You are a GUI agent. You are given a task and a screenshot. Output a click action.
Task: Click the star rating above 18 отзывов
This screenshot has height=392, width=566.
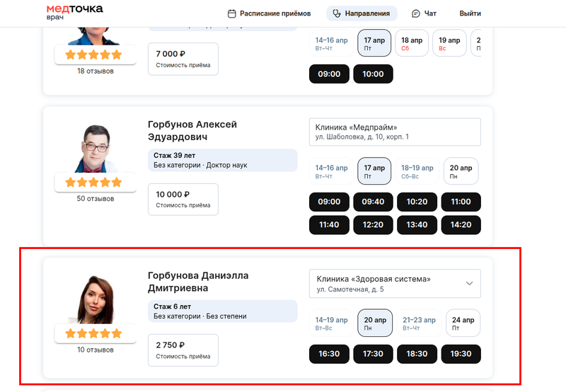[93, 55]
